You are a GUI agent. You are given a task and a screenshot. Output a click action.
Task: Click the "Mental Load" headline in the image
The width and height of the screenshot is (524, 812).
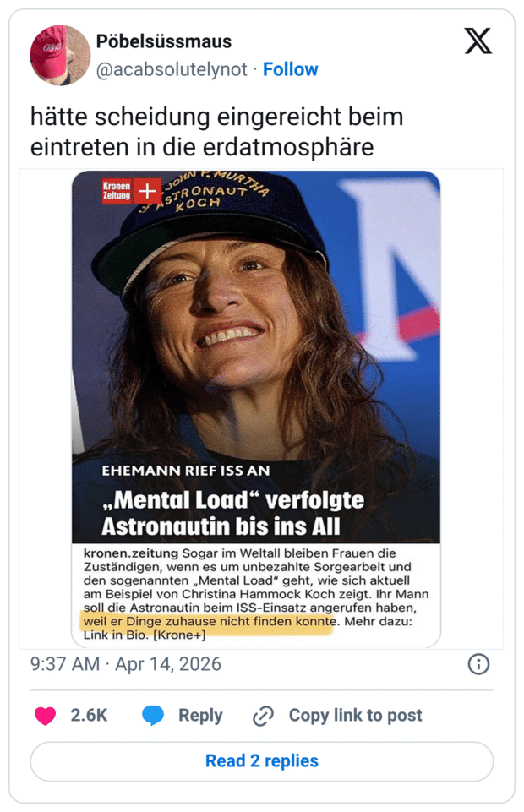point(232,513)
